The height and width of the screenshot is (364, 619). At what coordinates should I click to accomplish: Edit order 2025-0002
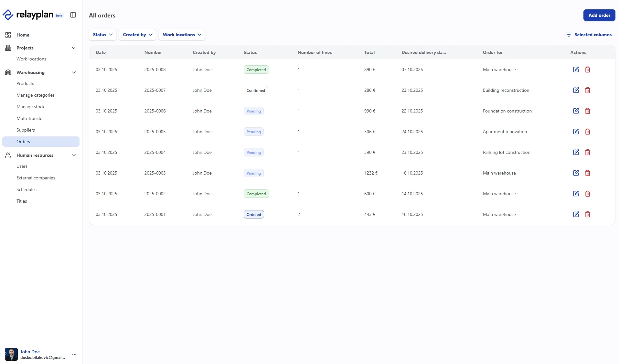click(x=576, y=194)
